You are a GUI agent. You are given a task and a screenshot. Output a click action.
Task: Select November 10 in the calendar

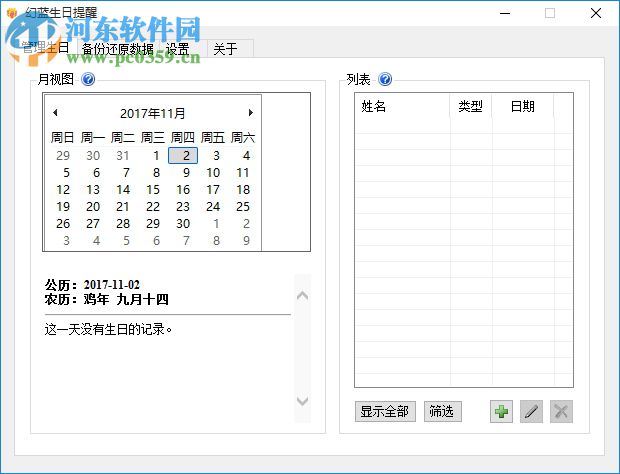pyautogui.click(x=213, y=173)
